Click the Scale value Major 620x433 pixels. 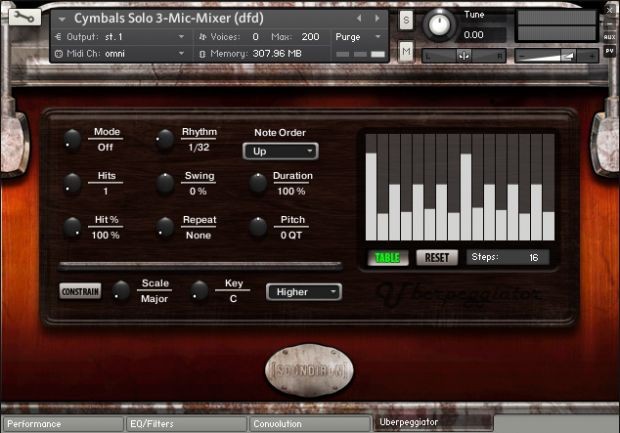[155, 299]
